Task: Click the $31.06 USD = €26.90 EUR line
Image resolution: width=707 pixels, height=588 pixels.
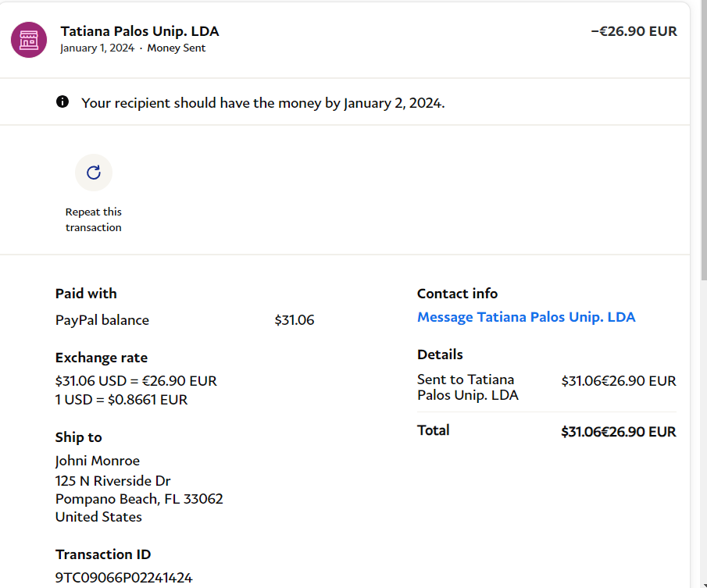Action: 136,381
